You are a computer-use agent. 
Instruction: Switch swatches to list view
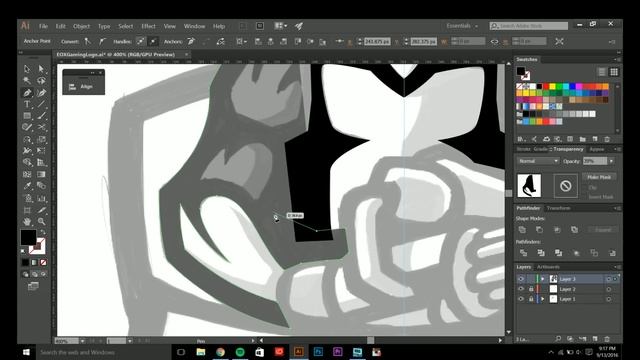point(602,72)
